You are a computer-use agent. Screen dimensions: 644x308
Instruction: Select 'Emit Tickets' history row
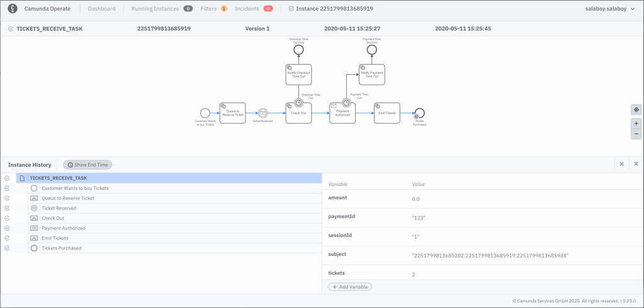174,238
